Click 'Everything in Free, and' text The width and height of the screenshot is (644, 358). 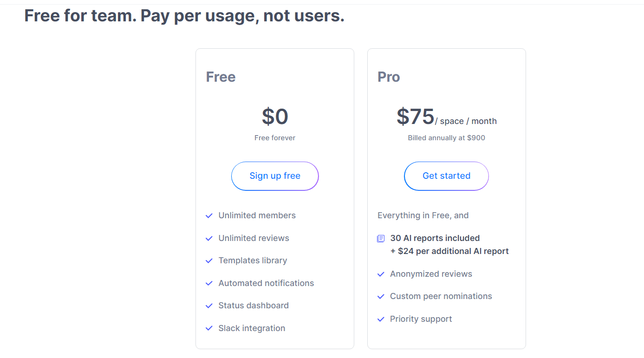tap(423, 215)
